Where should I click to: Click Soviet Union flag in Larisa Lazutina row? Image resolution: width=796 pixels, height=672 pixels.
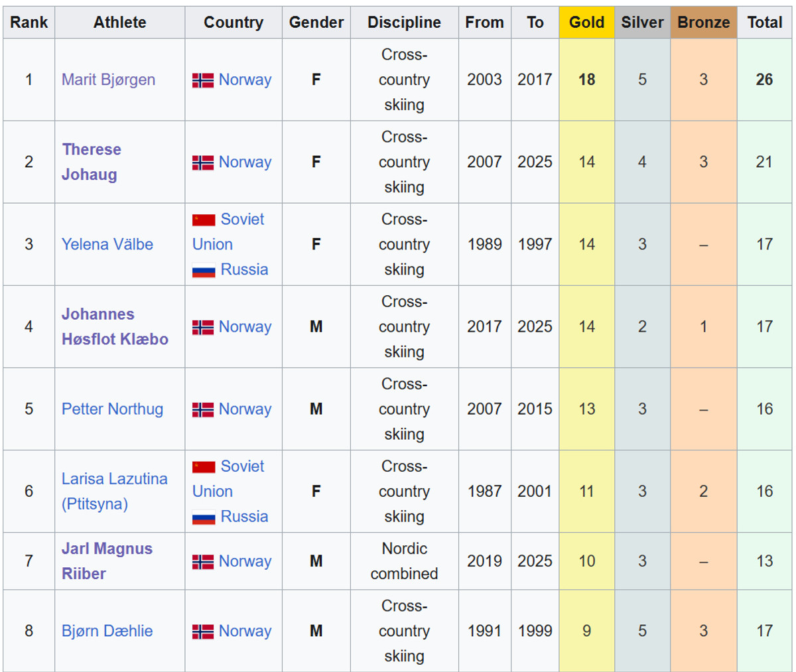click(204, 467)
